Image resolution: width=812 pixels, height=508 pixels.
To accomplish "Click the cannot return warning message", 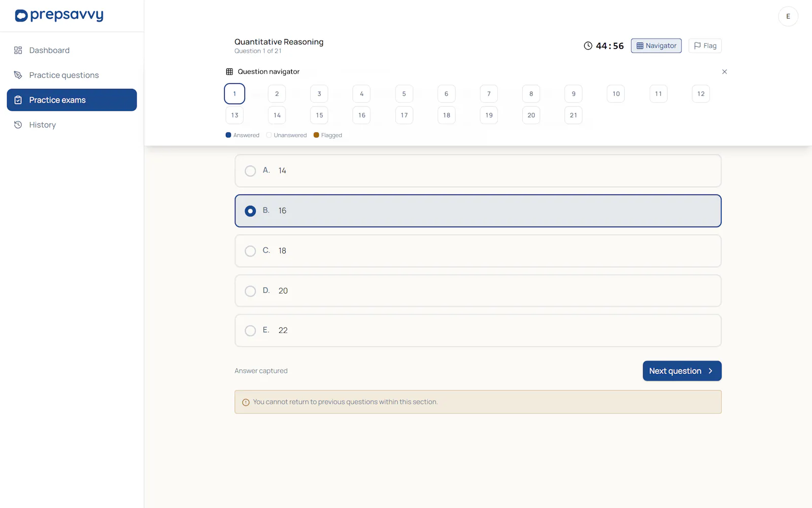I will 345,402.
